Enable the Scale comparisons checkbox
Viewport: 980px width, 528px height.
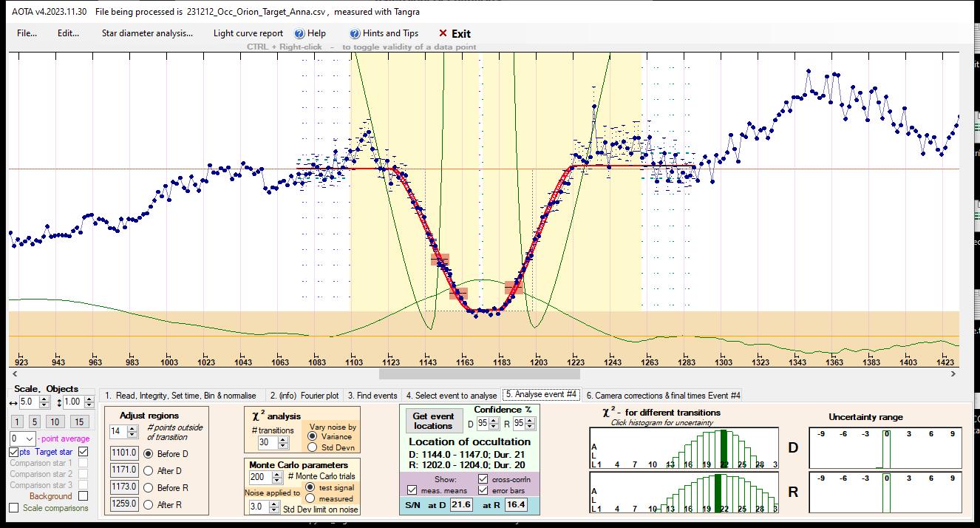[14, 508]
